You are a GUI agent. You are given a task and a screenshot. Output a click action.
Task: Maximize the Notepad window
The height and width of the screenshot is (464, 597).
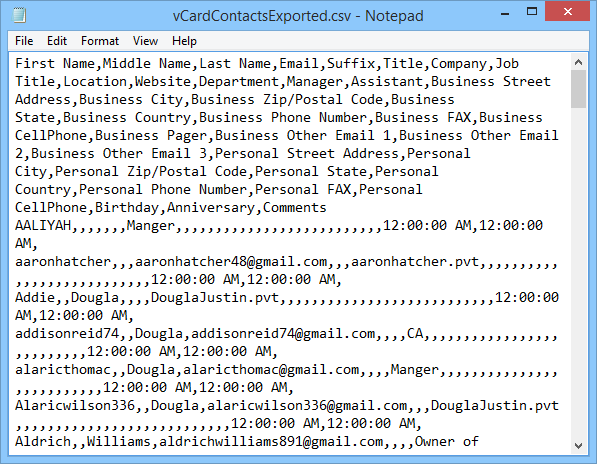[532, 12]
